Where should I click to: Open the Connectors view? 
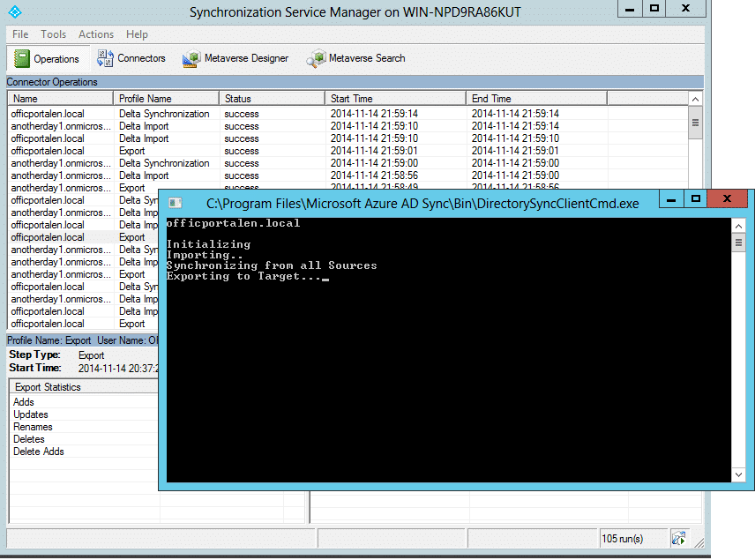click(x=131, y=59)
